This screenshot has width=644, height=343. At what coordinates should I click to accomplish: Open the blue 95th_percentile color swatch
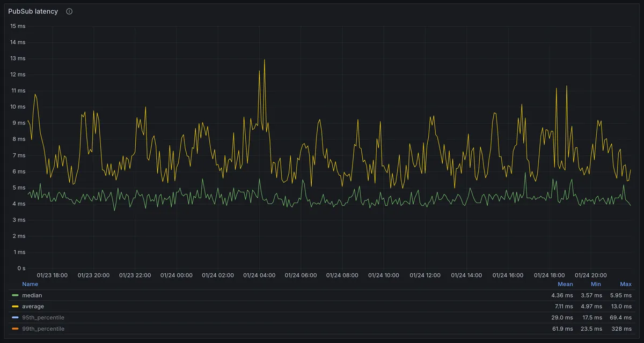(x=15, y=318)
